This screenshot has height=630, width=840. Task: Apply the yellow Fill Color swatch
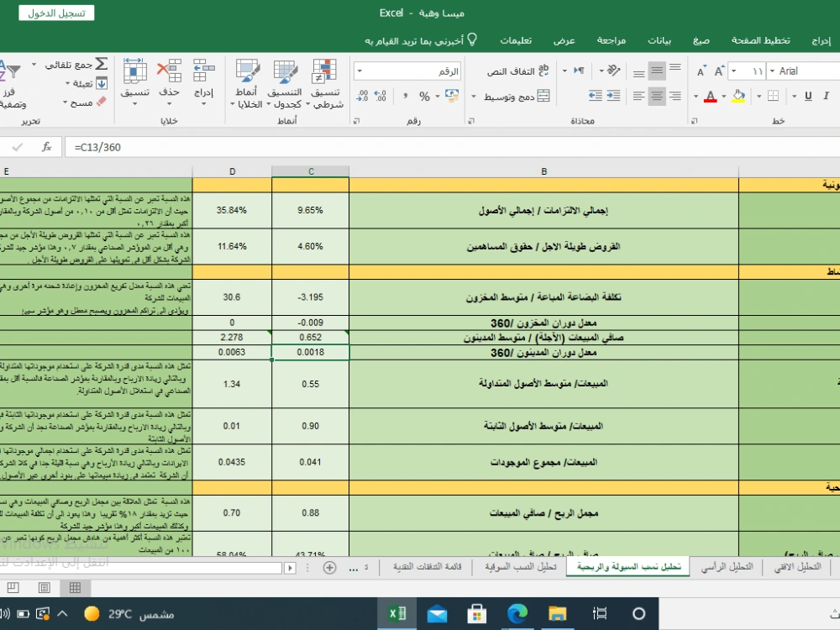click(x=738, y=97)
